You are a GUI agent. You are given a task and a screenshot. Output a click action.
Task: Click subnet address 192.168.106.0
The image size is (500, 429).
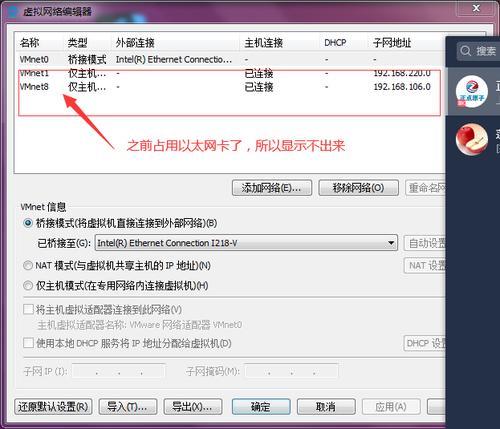402,87
